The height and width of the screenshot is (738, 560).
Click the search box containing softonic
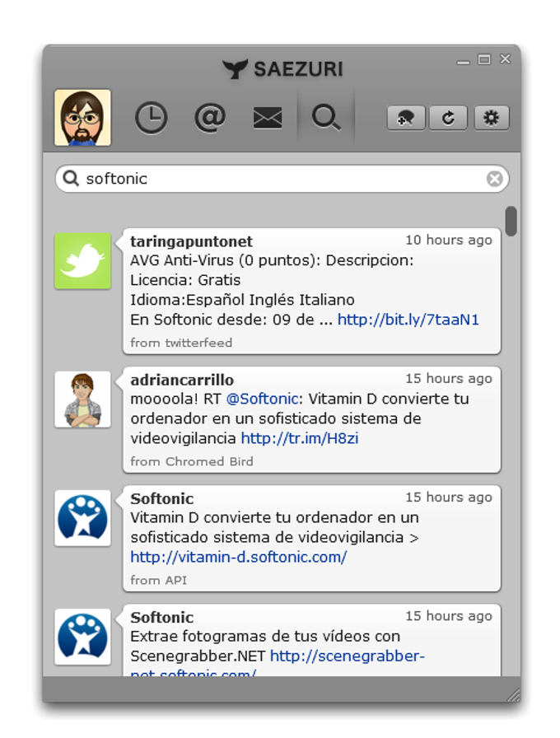[x=282, y=179]
